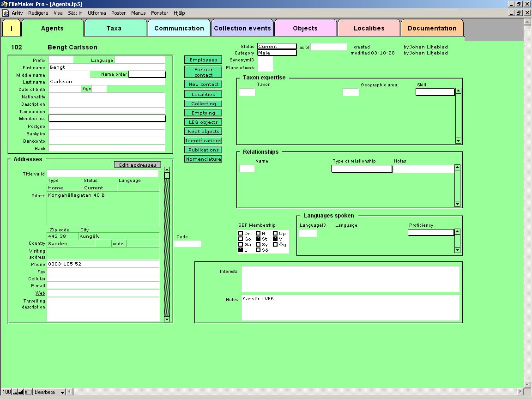Open the Poster menu
This screenshot has width=532, height=399.
(x=118, y=13)
